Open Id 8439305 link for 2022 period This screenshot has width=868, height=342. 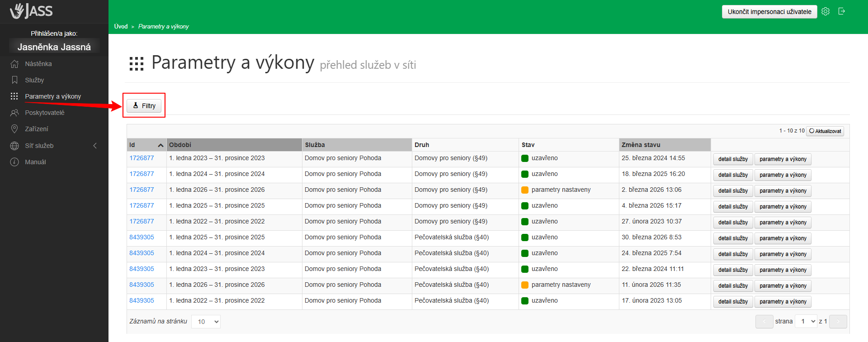click(142, 300)
